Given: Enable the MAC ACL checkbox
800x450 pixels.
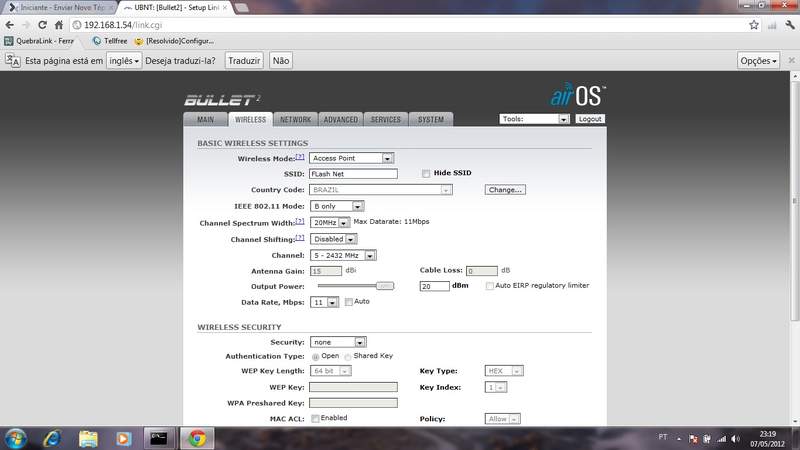Looking at the screenshot, I should click(315, 418).
